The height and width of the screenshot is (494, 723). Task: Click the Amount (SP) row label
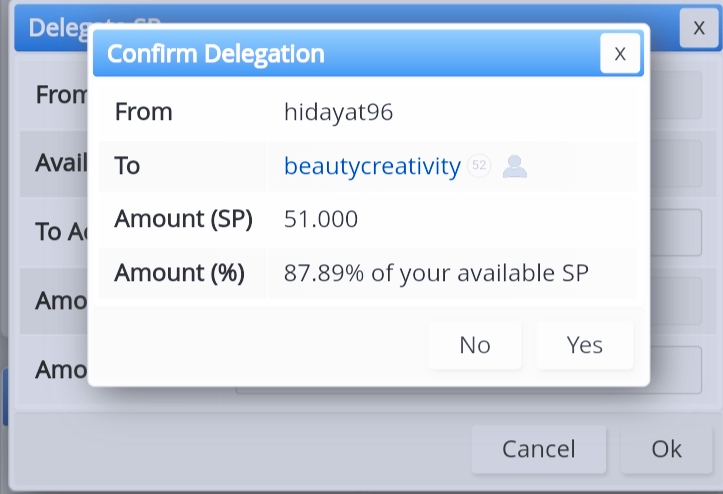click(184, 219)
